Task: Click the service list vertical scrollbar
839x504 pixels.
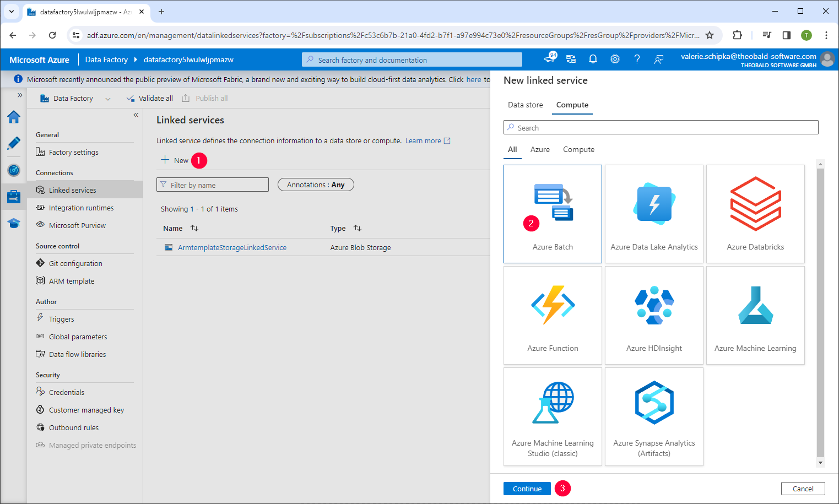Action: click(820, 313)
